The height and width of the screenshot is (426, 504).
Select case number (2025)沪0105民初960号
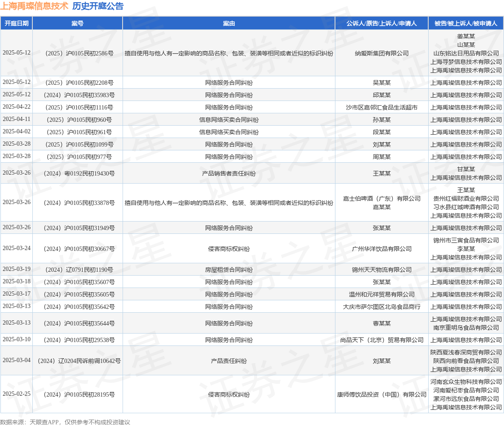point(77,120)
